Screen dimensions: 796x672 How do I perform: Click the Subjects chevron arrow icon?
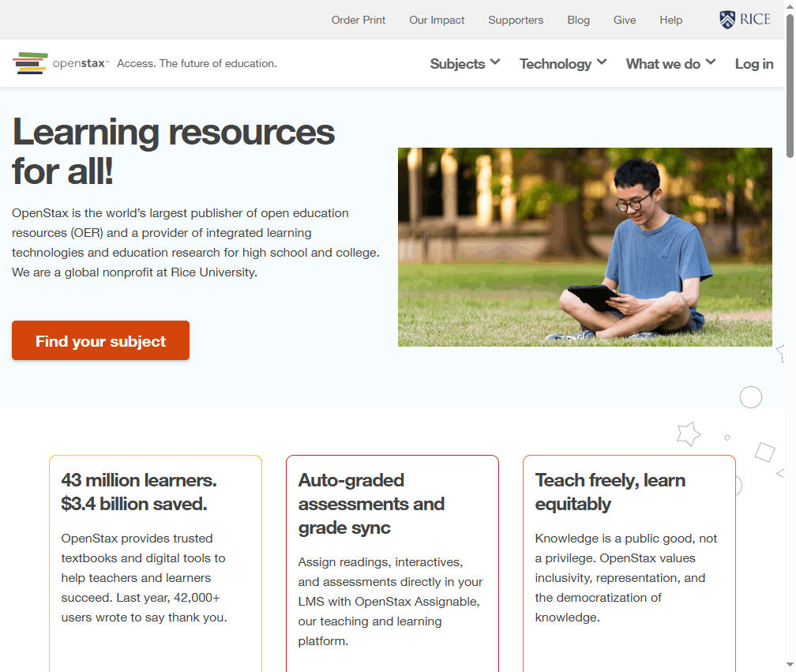(x=495, y=62)
